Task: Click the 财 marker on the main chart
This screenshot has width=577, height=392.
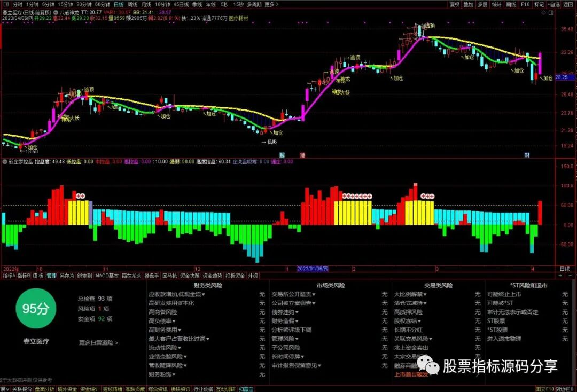Action: [x=527, y=155]
